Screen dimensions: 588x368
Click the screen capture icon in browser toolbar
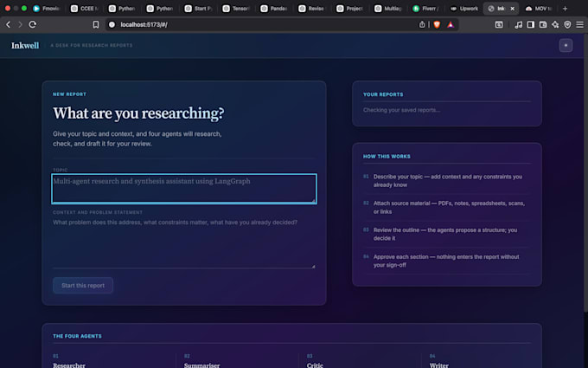click(499, 24)
